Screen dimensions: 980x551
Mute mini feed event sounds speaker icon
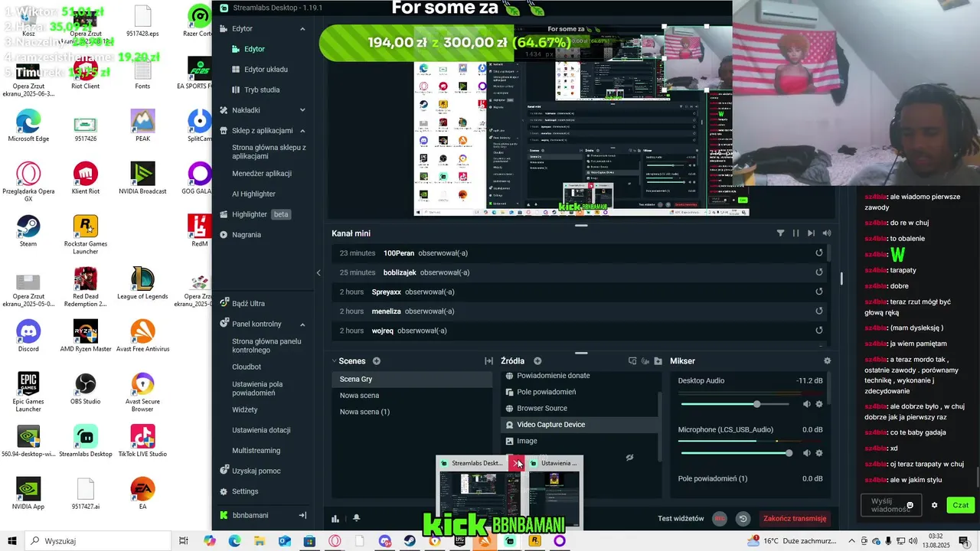point(826,233)
